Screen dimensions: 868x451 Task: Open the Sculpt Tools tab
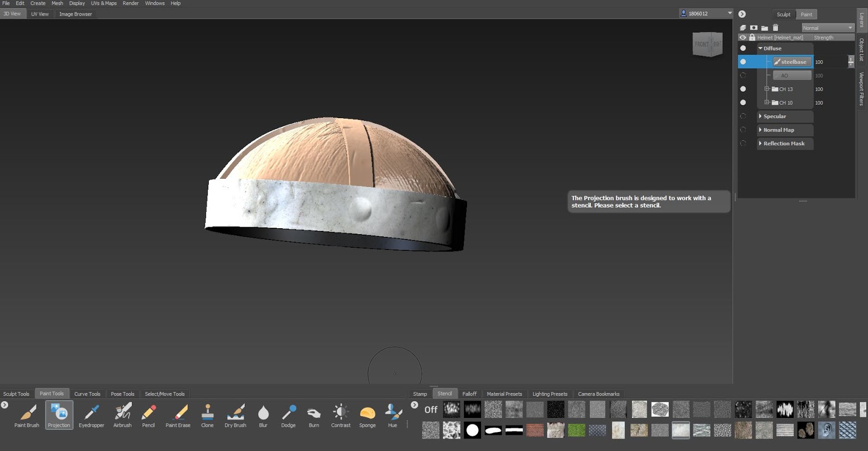tap(16, 394)
